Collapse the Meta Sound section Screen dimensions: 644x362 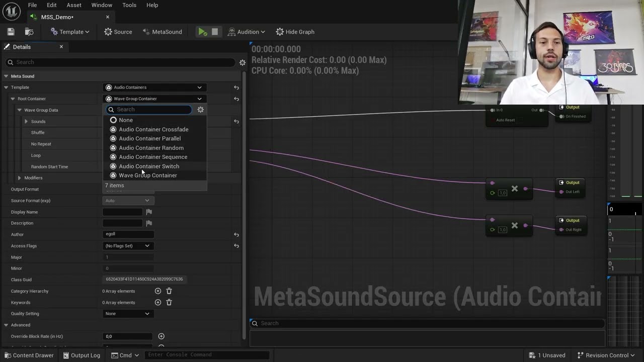coord(6,76)
